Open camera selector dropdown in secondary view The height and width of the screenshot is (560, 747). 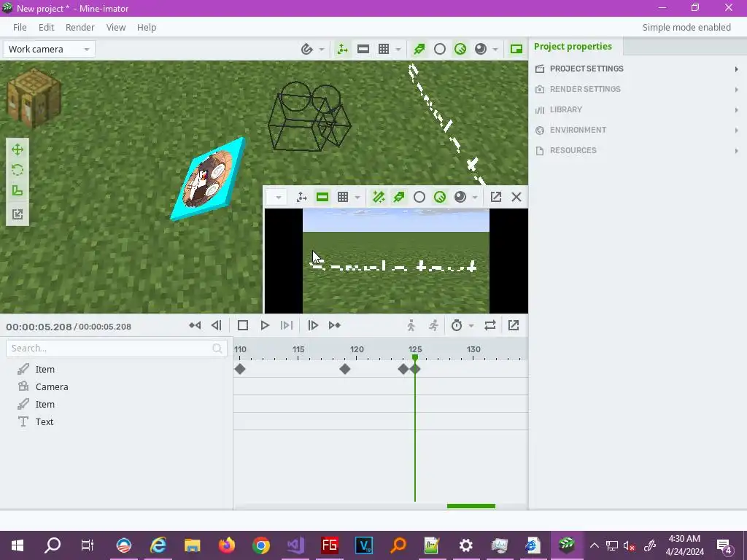[x=278, y=197]
